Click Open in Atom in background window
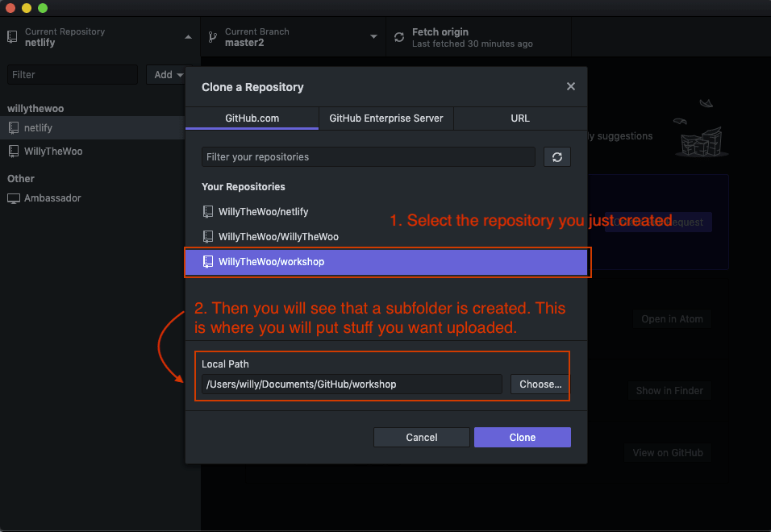Viewport: 771px width, 532px height. [x=672, y=319]
